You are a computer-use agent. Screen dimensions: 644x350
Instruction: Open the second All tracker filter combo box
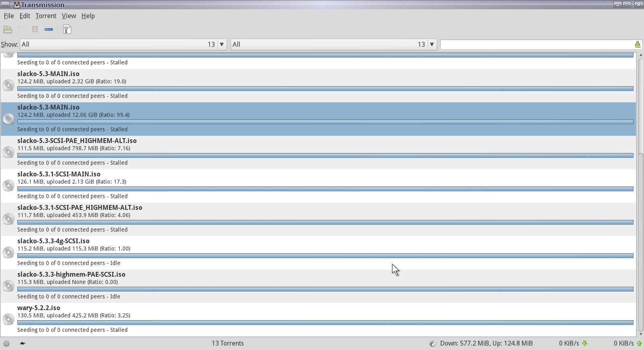pos(334,44)
